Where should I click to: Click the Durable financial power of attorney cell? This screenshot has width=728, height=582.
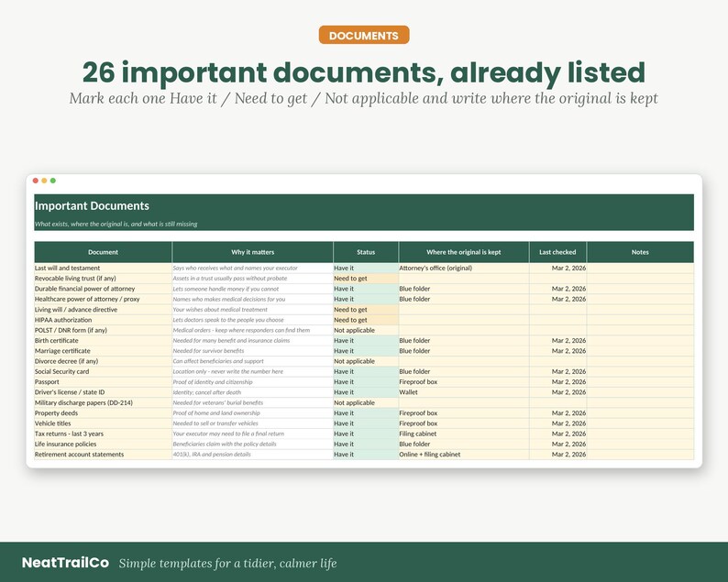(x=103, y=289)
